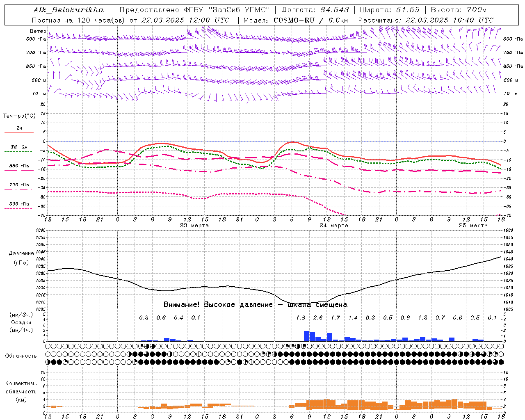
Task: Click the Td 2м dew point legend entry
Action: (19, 147)
